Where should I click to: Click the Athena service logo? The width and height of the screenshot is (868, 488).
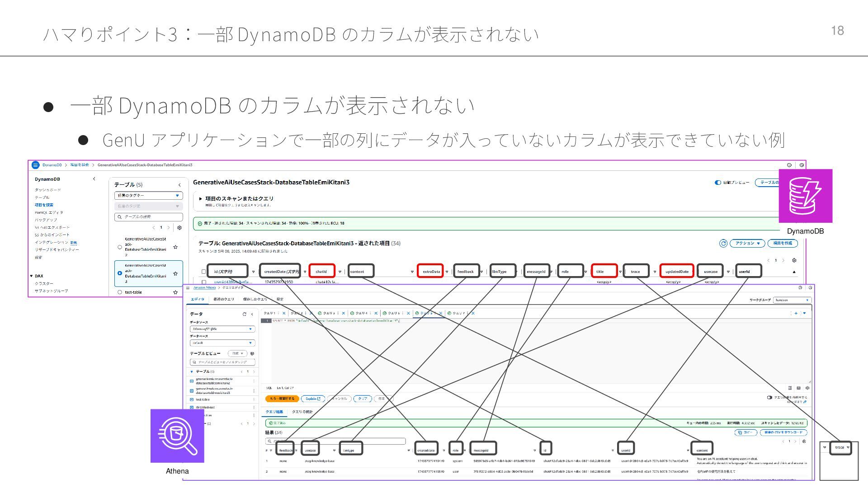coord(177,436)
